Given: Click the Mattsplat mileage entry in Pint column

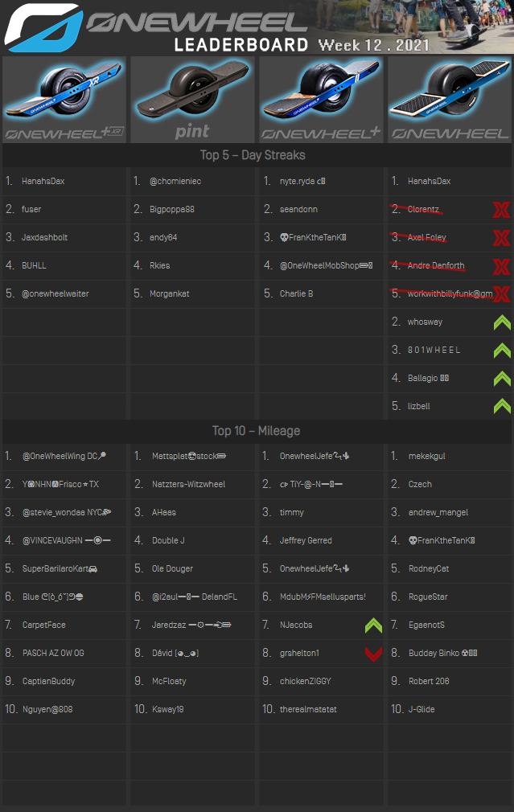Looking at the screenshot, I should tap(188, 457).
